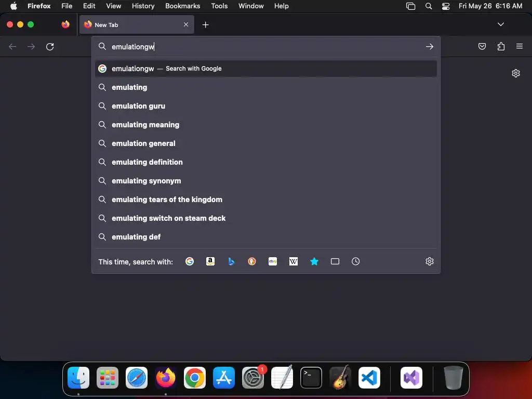The width and height of the screenshot is (532, 399).
Task: Click the screen mirroring menu bar icon
Action: click(x=410, y=6)
